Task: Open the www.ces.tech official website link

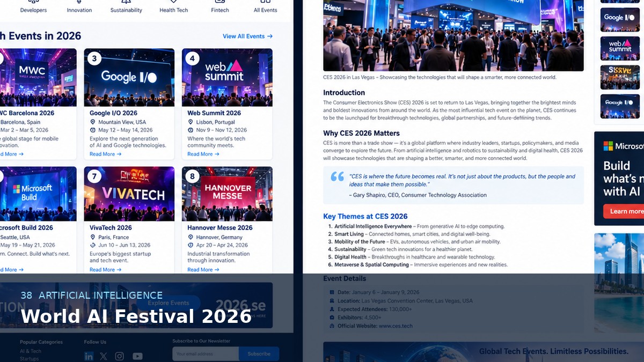Action: click(396, 326)
